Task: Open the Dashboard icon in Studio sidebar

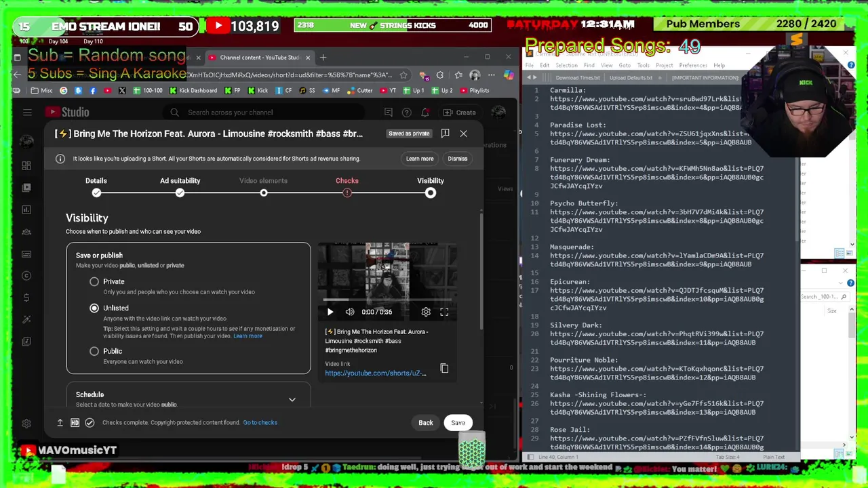Action: [26, 165]
